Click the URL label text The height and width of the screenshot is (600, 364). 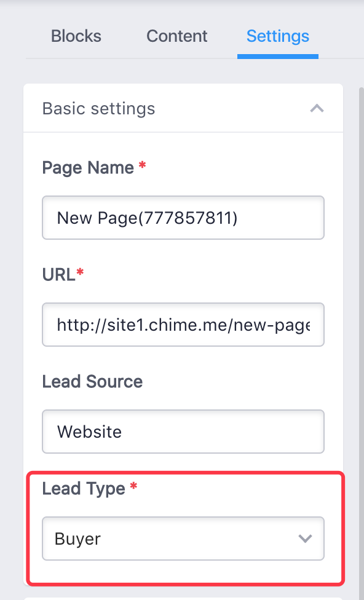pyautogui.click(x=58, y=275)
